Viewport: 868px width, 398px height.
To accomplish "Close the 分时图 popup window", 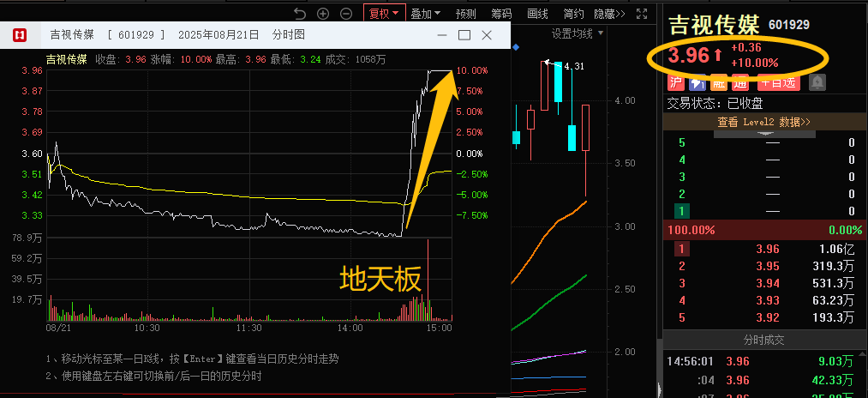I will (x=487, y=35).
